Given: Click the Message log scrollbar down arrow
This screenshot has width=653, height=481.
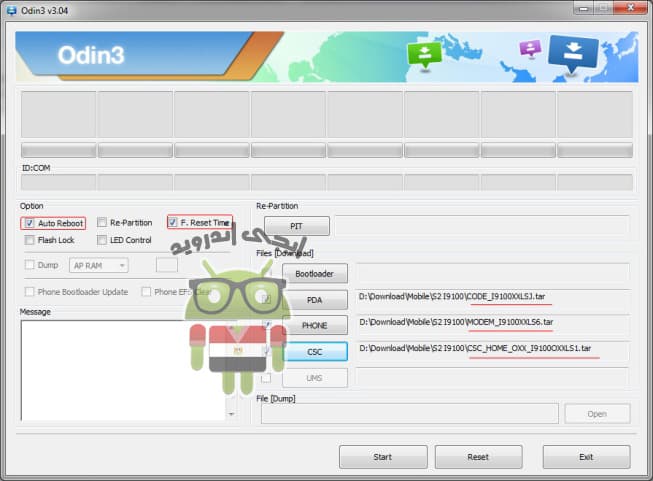Looking at the screenshot, I should coord(231,414).
